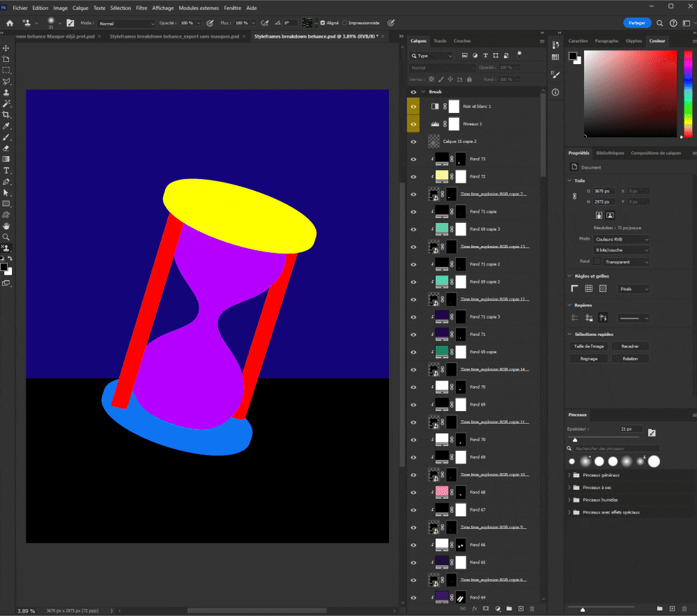
Task: Select the Hand tool
Action: tap(6, 226)
